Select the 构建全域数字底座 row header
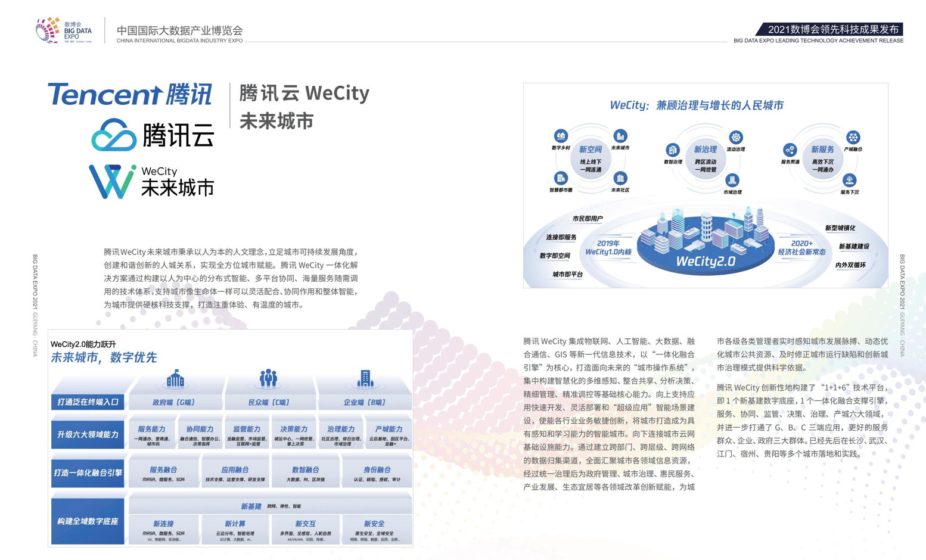Viewport: 926px width, 560px height. pyautogui.click(x=88, y=521)
